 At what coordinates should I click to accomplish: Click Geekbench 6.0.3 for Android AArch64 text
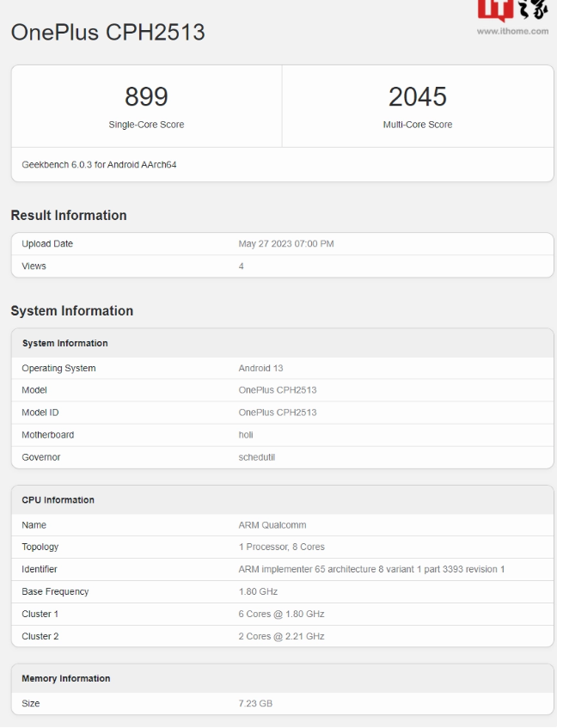[99, 165]
